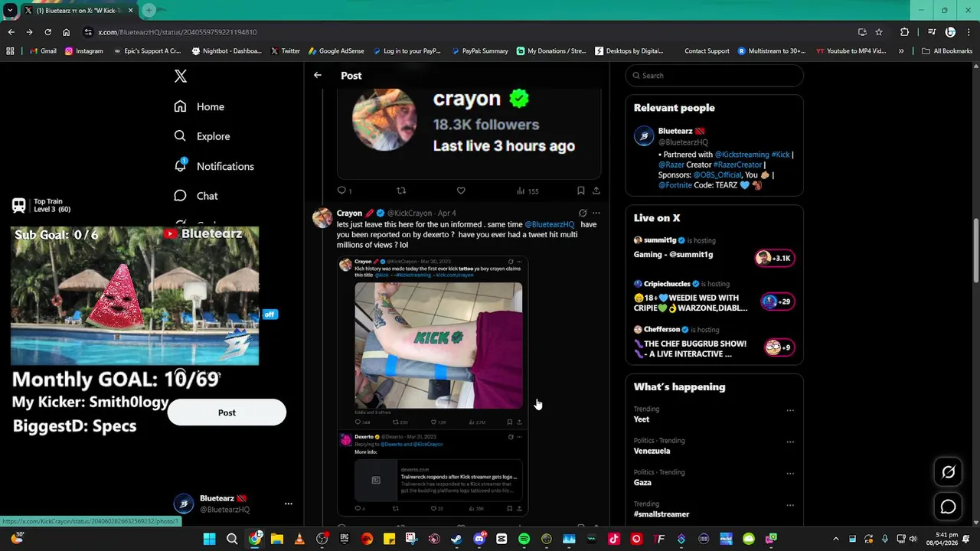Open the PayPal Summary bookmark
Screen dimensions: 980x551
pos(479,51)
